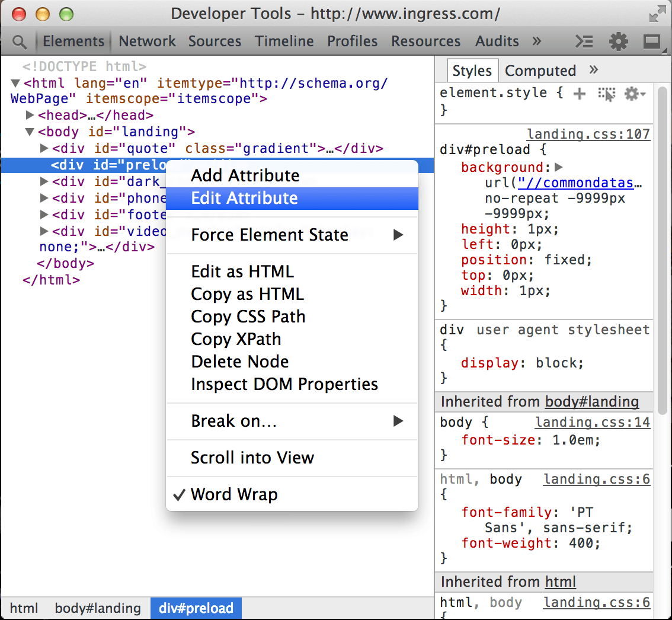Click the search magnifier icon in toolbar
Image resolution: width=672 pixels, height=620 pixels.
[20, 41]
